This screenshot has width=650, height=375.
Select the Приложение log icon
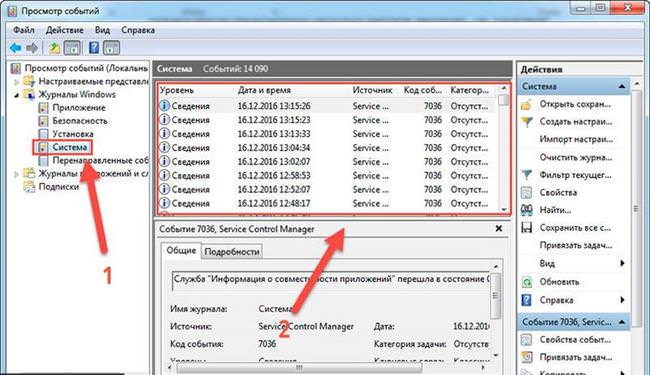point(43,108)
